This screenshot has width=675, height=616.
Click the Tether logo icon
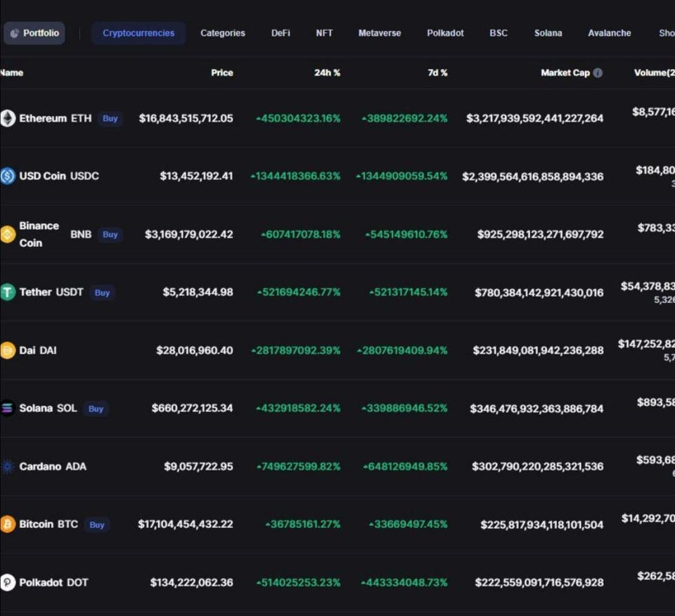pyautogui.click(x=7, y=293)
